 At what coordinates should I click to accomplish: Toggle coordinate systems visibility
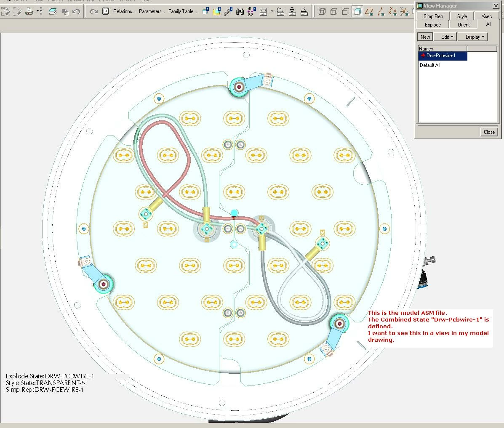click(404, 12)
